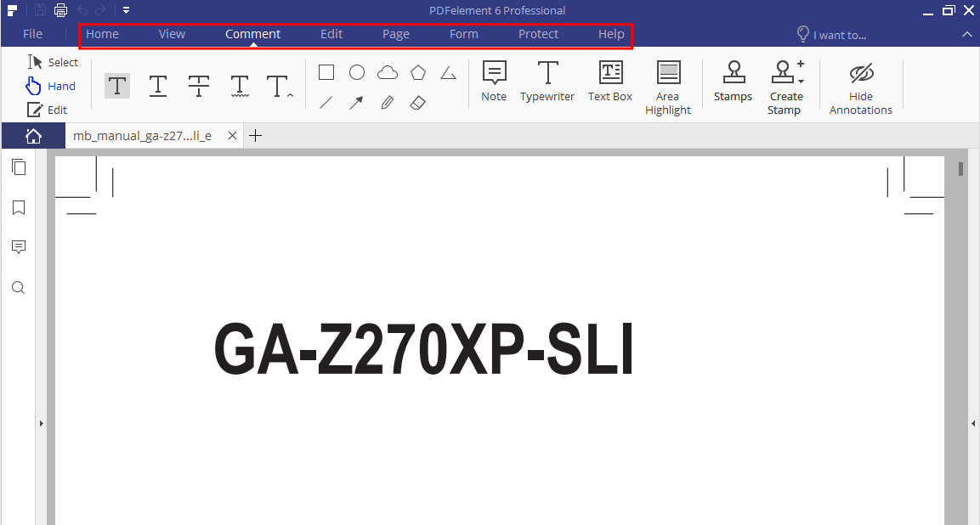Open the Comments list panel

(19, 247)
